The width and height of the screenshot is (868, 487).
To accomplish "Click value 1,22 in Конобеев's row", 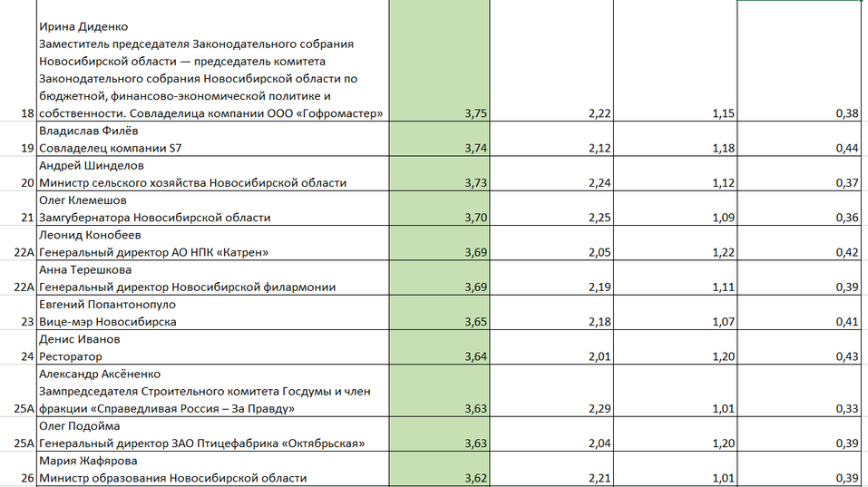I will pyautogui.click(x=675, y=252).
